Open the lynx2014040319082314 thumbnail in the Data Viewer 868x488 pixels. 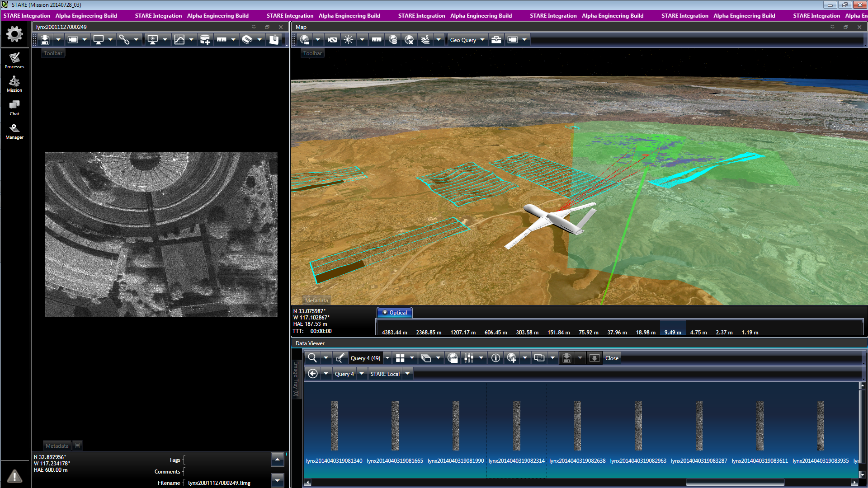tap(517, 425)
